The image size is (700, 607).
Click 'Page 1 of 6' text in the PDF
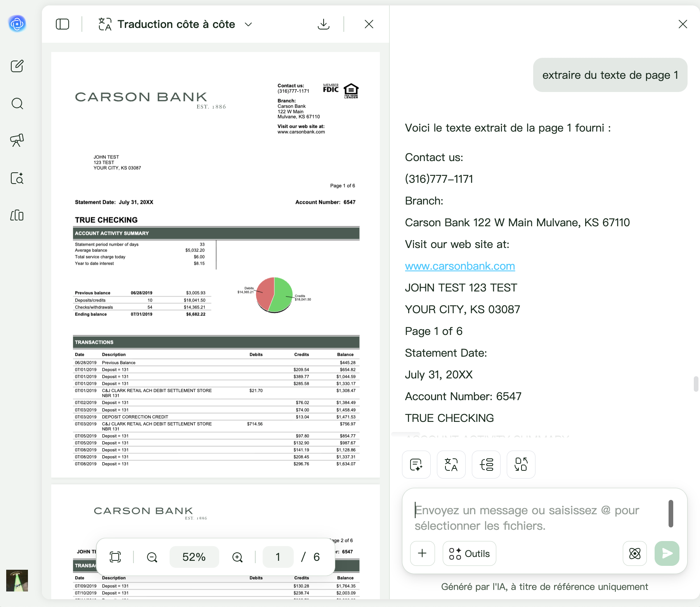pyautogui.click(x=342, y=186)
